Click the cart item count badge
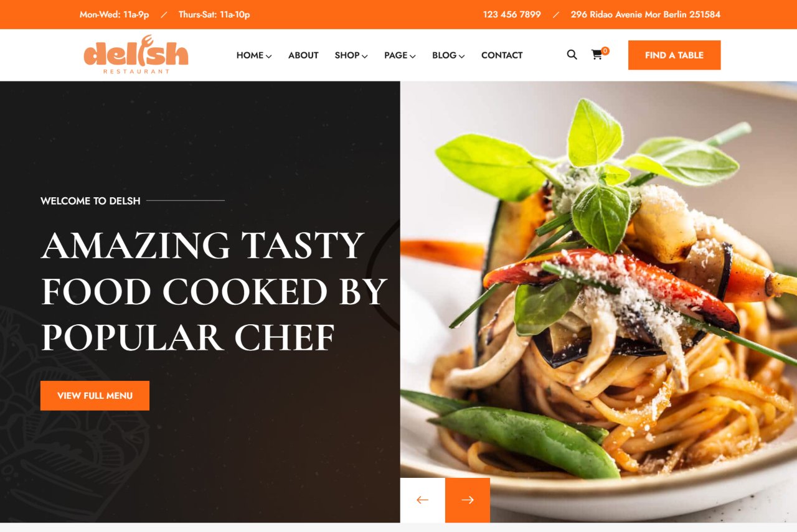The width and height of the screenshot is (797, 532). (x=605, y=51)
